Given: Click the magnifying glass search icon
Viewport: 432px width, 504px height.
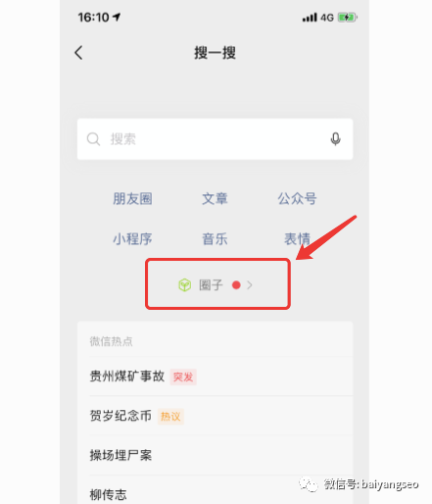Looking at the screenshot, I should (93, 139).
